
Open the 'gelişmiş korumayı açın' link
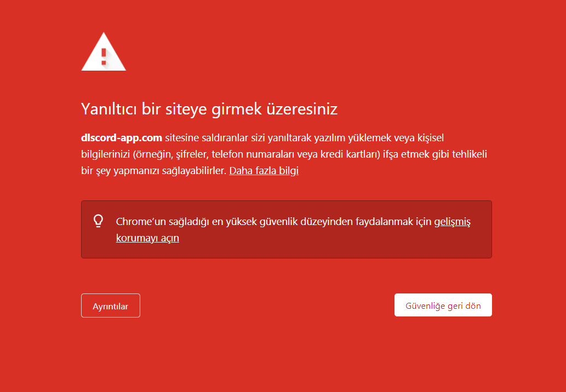(x=452, y=222)
